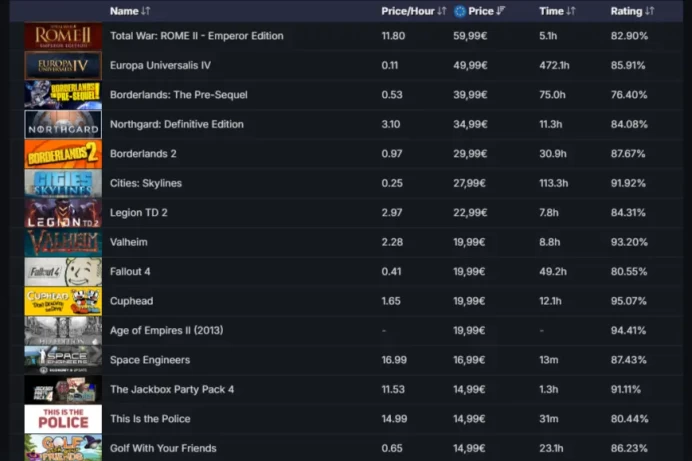Click the Name column header
Viewport: 692px width, 461px height.
(124, 11)
